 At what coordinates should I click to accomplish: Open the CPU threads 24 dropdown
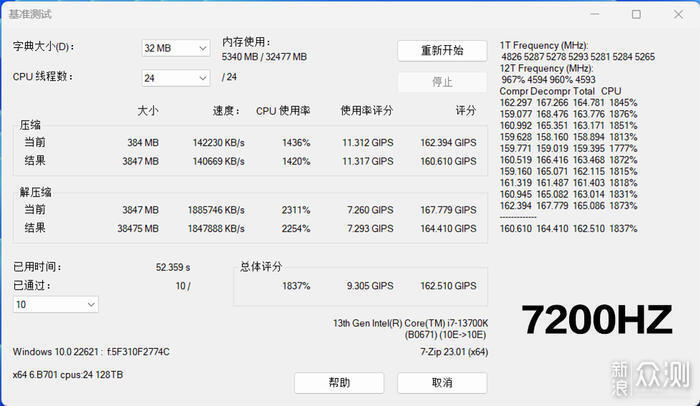[176, 78]
